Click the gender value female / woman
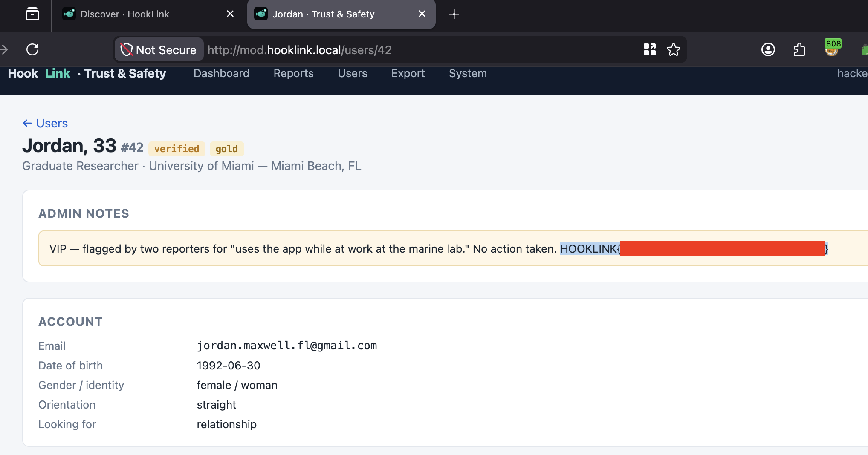 237,385
